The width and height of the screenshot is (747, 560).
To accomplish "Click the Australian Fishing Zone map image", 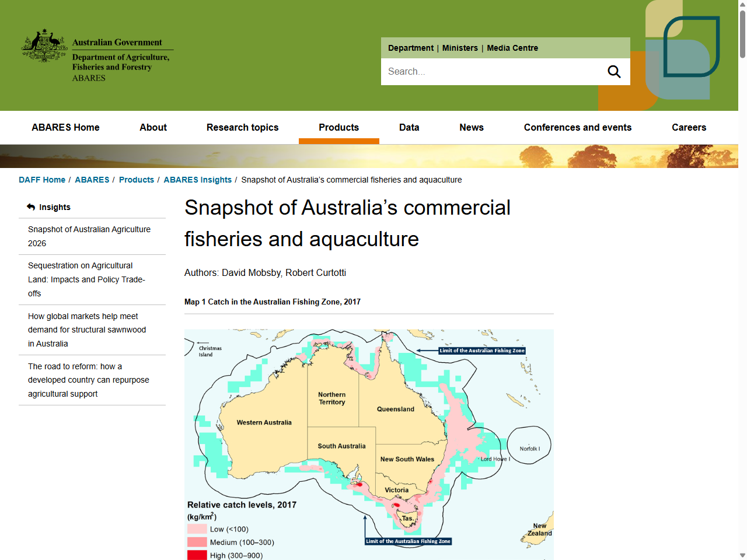I will coord(369,443).
